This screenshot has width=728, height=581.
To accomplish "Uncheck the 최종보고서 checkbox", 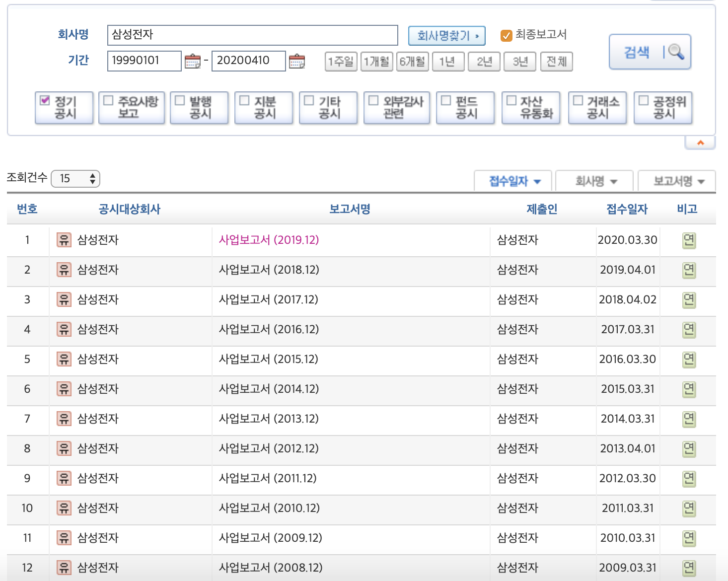I will pos(506,35).
